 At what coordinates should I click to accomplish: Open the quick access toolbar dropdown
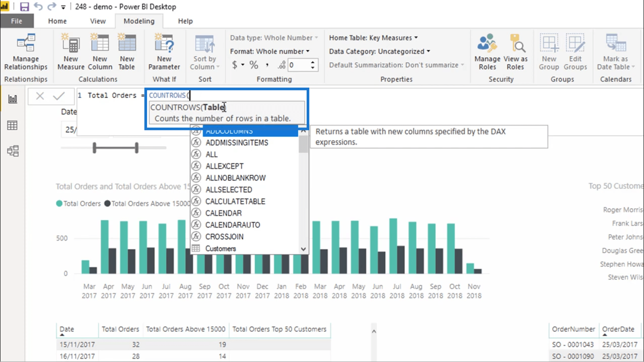[63, 7]
